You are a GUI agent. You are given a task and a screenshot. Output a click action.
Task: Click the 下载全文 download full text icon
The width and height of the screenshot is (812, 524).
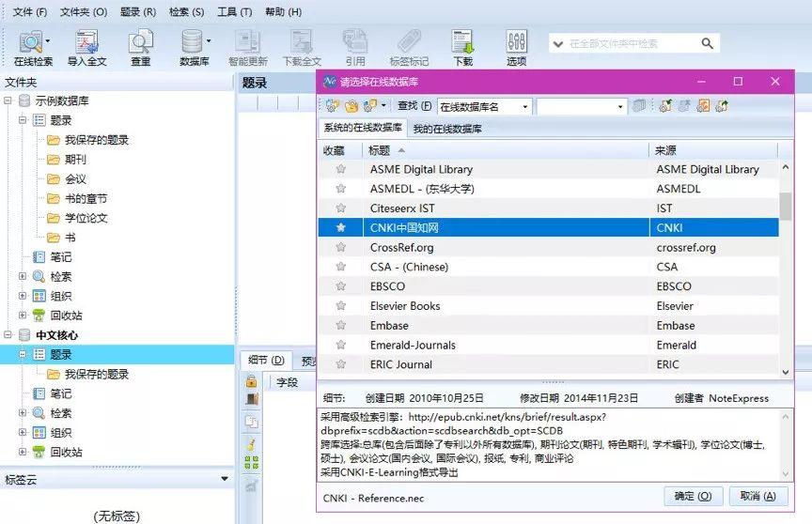pos(302,42)
